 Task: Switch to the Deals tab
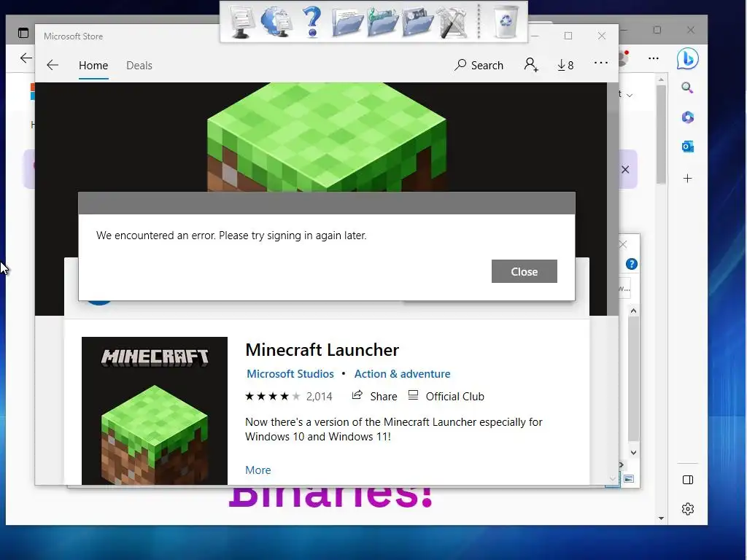(139, 65)
